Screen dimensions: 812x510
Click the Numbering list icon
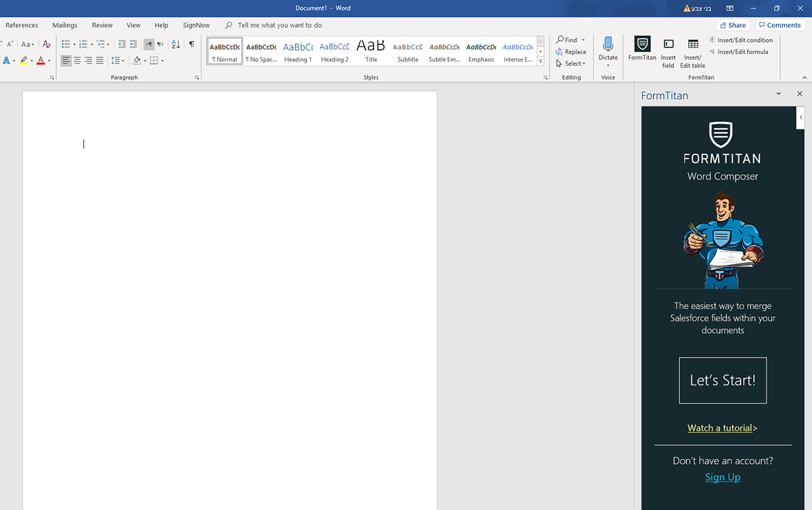click(83, 44)
